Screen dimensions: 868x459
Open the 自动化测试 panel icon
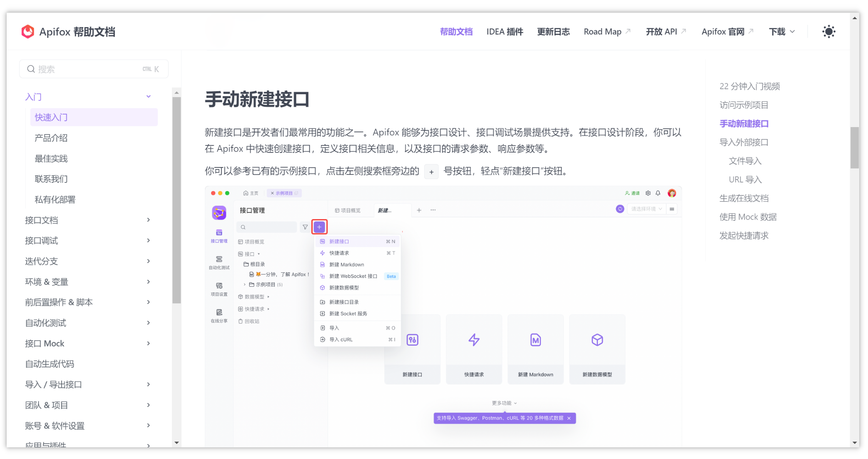point(219,262)
